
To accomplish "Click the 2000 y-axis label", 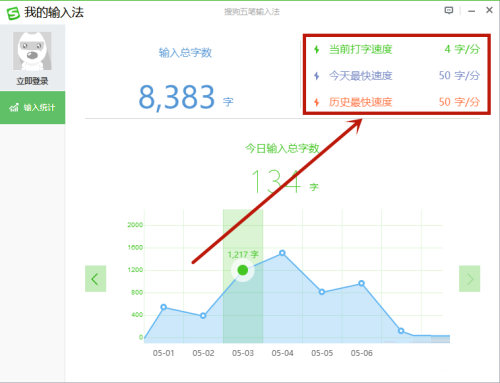I will [135, 225].
